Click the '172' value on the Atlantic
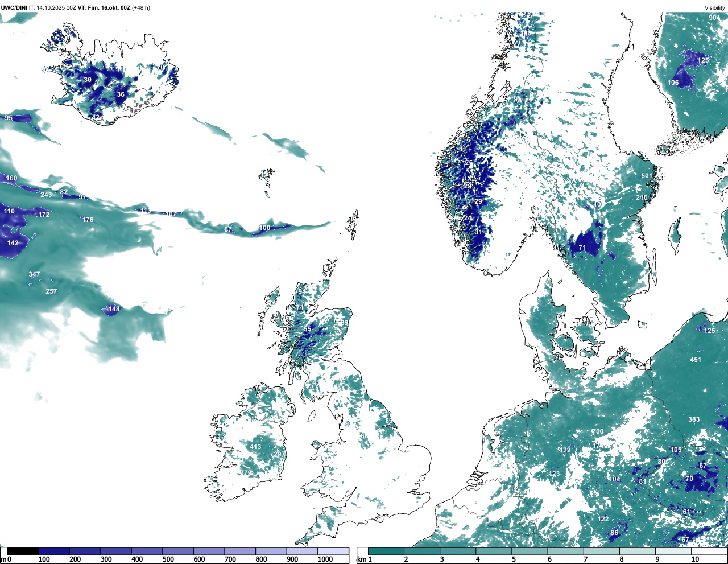This screenshot has width=728, height=564. point(44,215)
